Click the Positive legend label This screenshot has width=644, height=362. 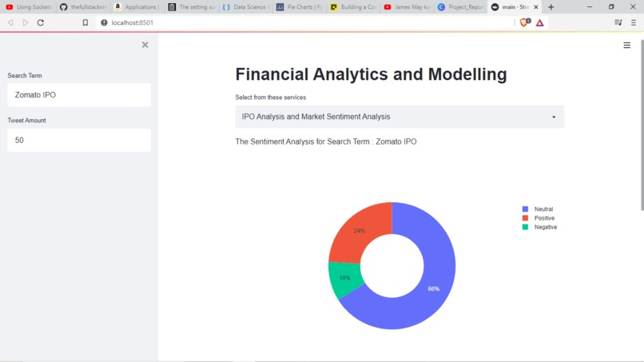tap(544, 218)
